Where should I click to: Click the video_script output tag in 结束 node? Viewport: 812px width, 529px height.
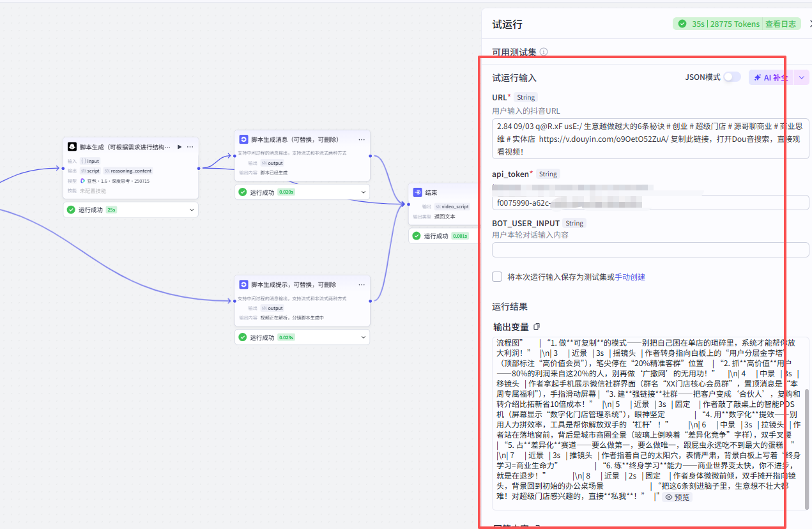pyautogui.click(x=452, y=206)
